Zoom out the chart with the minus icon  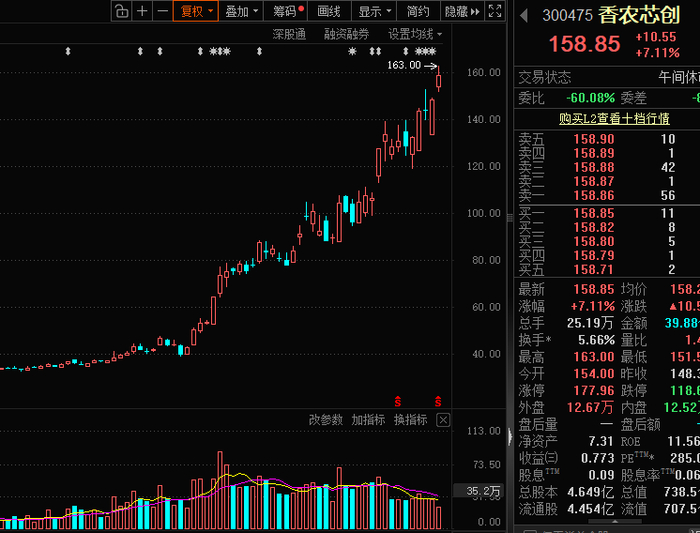coord(162,11)
